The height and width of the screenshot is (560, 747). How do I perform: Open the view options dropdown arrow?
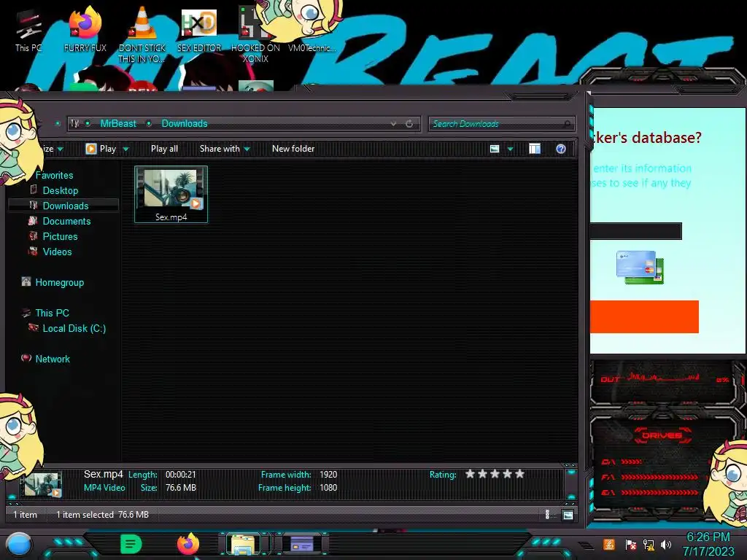click(x=510, y=149)
